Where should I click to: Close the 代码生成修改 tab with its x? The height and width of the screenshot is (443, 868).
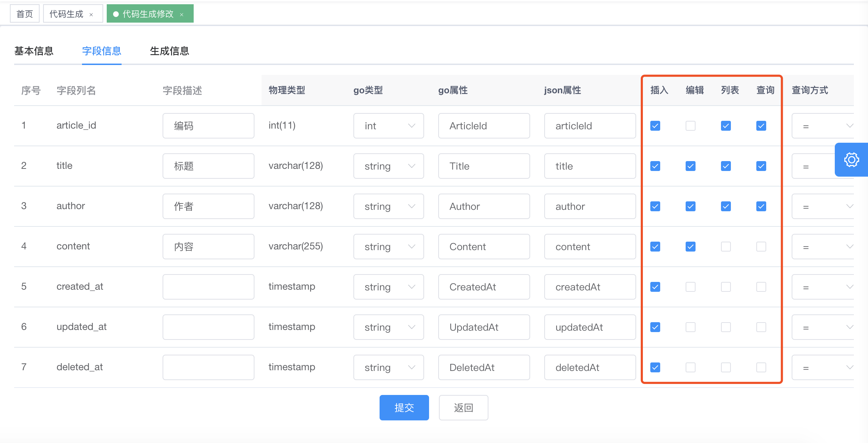point(182,14)
